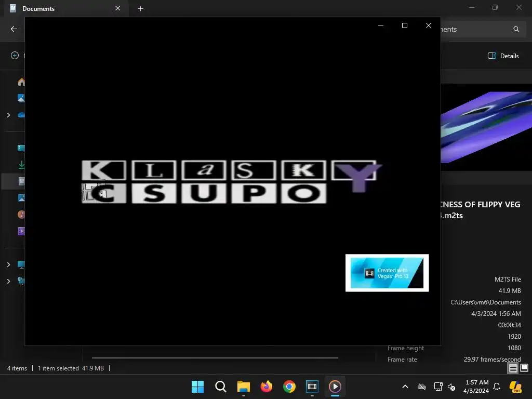Image resolution: width=532 pixels, height=399 pixels.
Task: Open Desktop in the sidebar
Action: coord(21,148)
